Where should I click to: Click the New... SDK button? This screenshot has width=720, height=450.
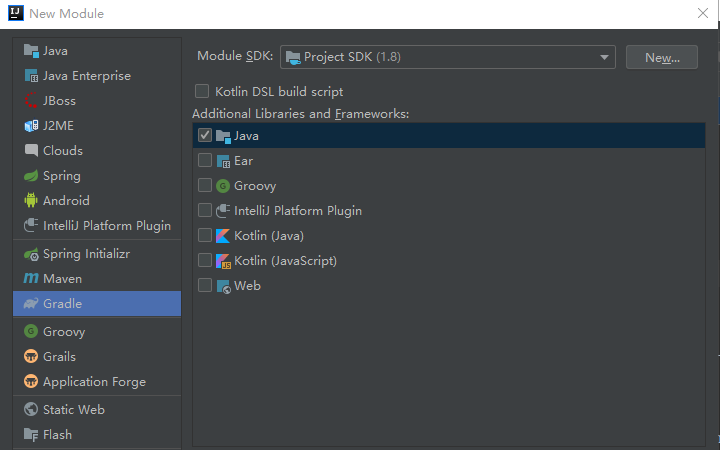pos(661,57)
